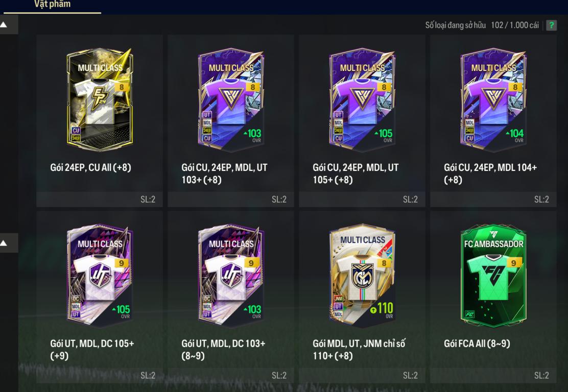Select the purple 105 OVR CU pack card

coord(362,100)
